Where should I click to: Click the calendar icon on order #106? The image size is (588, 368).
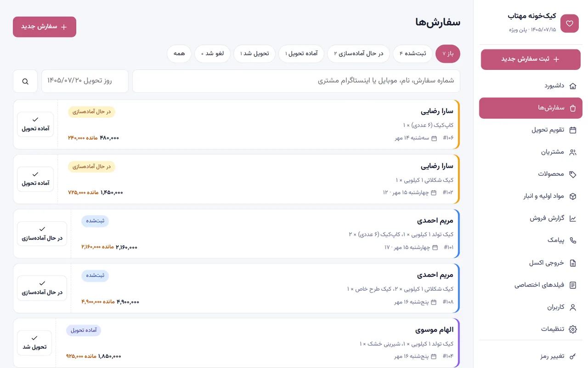click(434, 138)
